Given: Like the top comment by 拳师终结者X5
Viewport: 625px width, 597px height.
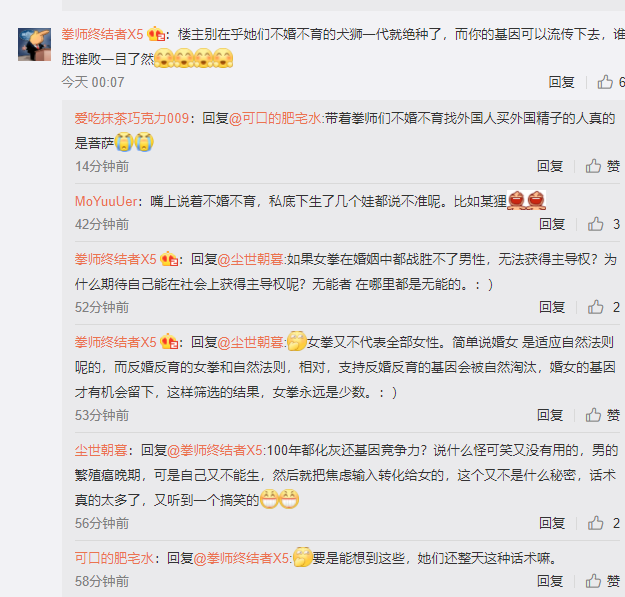Looking at the screenshot, I should (x=605, y=82).
